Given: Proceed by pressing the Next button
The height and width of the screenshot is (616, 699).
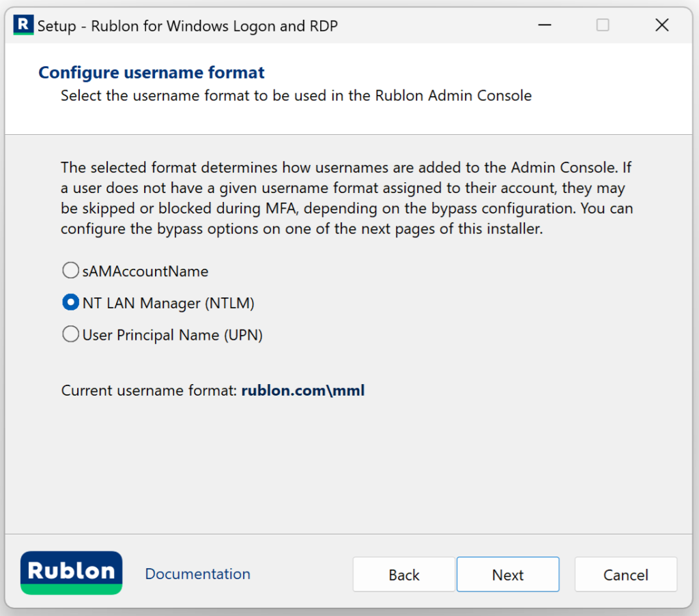Looking at the screenshot, I should click(508, 575).
